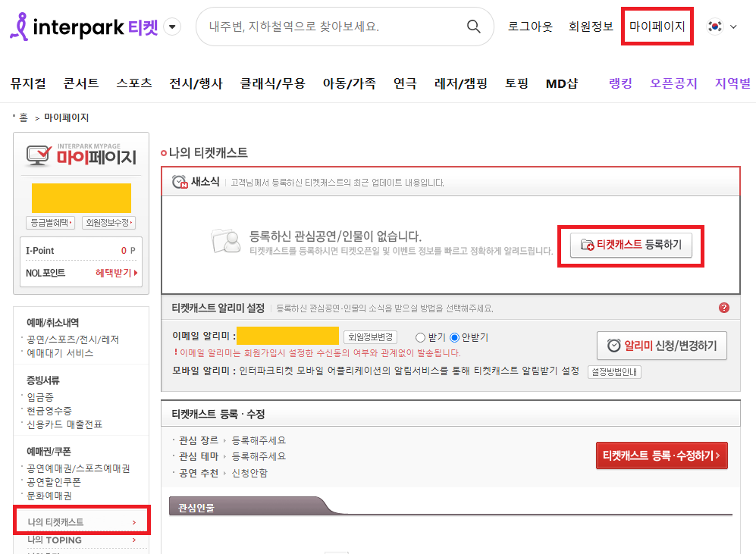Click the Interpark ticket logo
This screenshot has height=554, width=756.
click(x=84, y=27)
